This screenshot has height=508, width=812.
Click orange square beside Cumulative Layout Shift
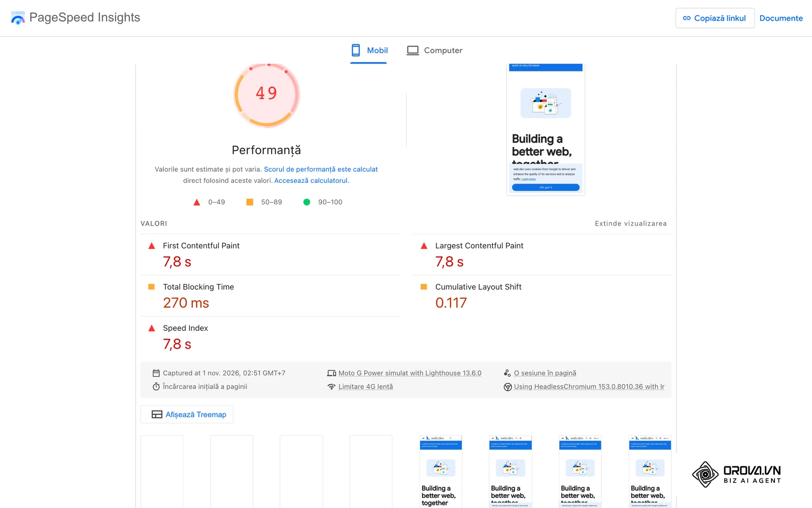click(424, 287)
